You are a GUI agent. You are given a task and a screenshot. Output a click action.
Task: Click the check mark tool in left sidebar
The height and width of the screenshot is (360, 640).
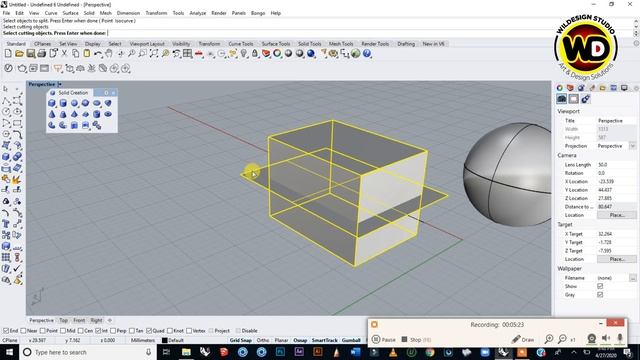17,269
